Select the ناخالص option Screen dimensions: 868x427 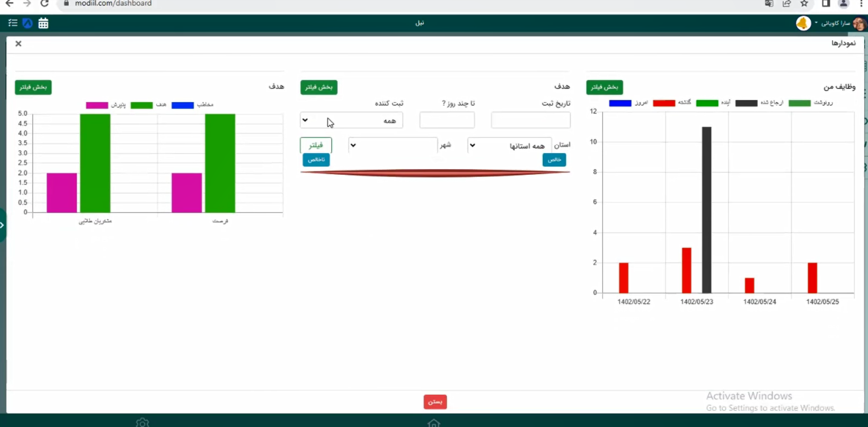point(316,160)
